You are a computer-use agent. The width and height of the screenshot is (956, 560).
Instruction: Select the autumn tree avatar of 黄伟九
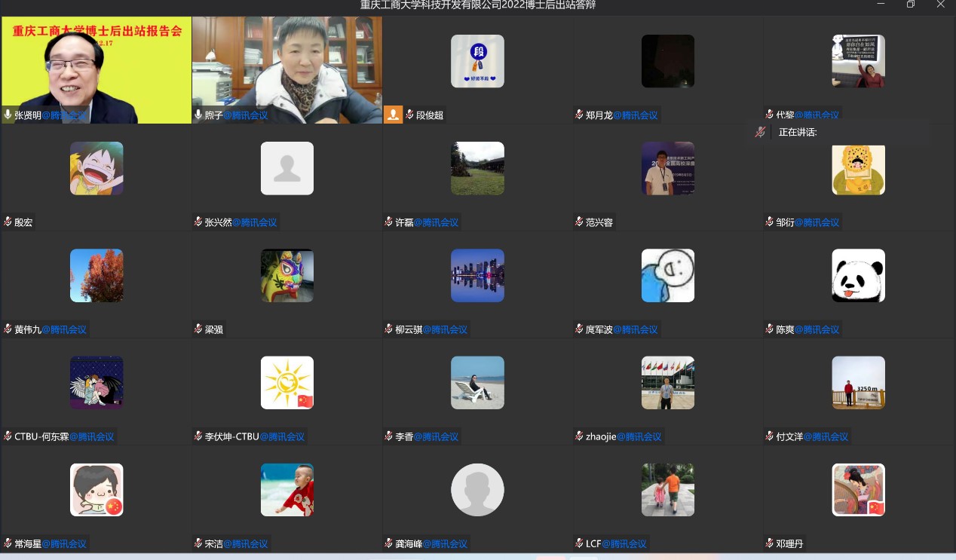coord(97,276)
